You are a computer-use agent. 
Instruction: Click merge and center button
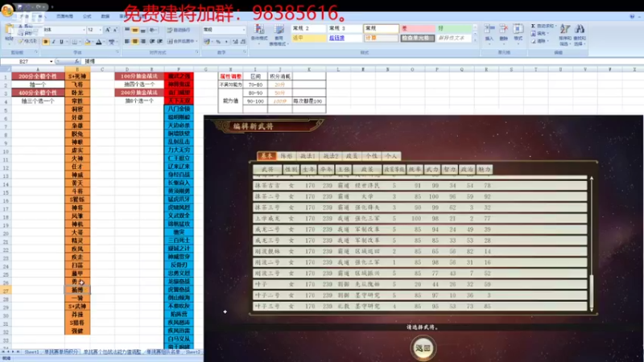(182, 42)
